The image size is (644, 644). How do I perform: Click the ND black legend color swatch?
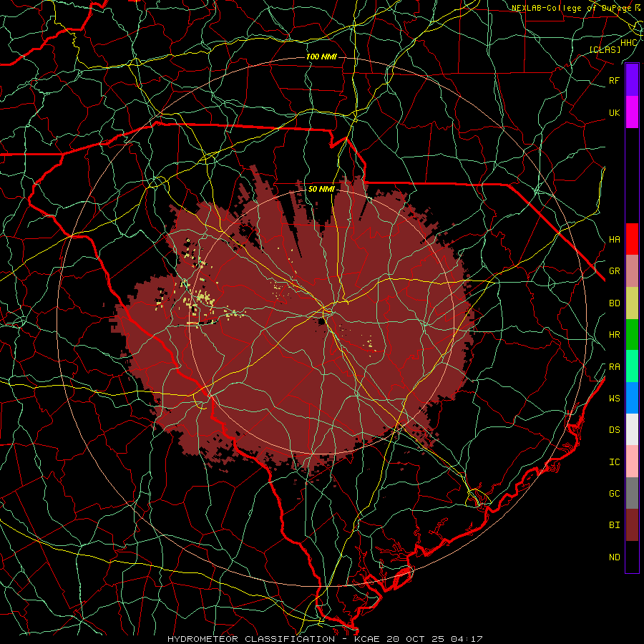point(632,557)
